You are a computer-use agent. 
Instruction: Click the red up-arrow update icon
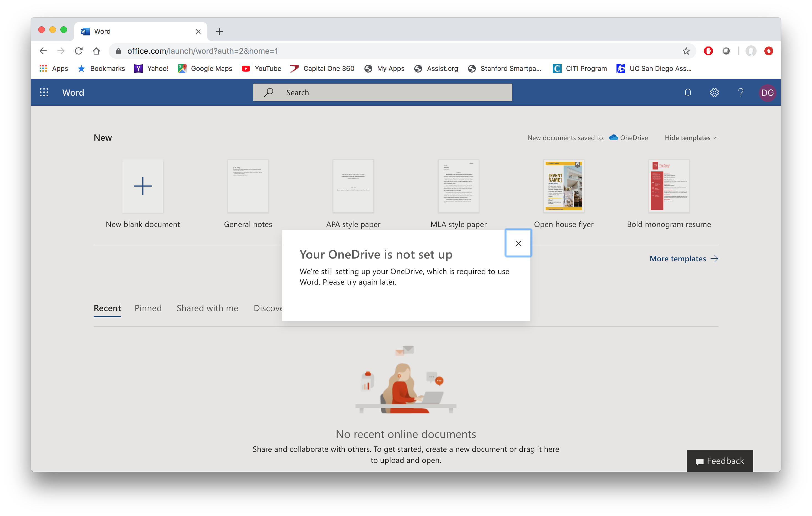pos(769,51)
